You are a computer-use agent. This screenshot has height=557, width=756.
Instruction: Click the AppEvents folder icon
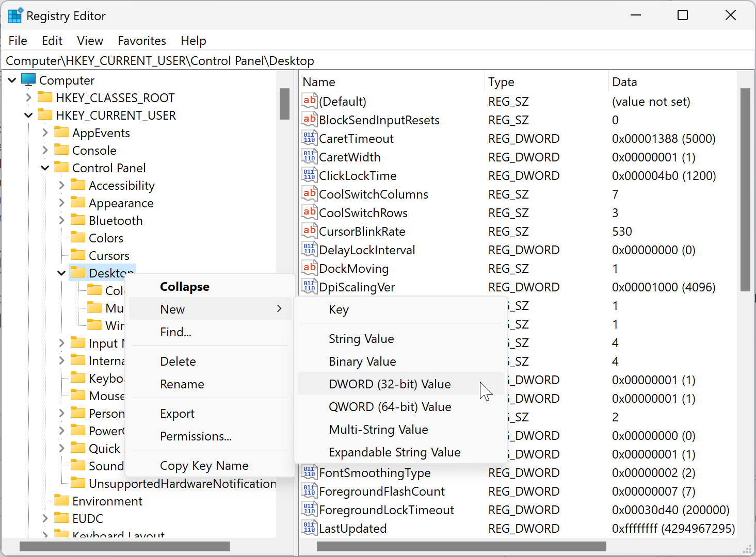[x=61, y=133]
